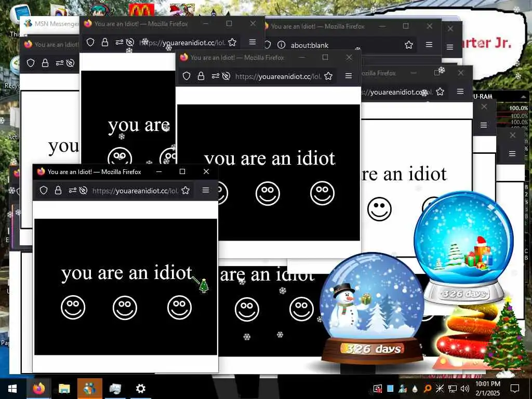Click the 100.0% reading in CPU-RAM widget
532x399 pixels.
[x=518, y=108]
